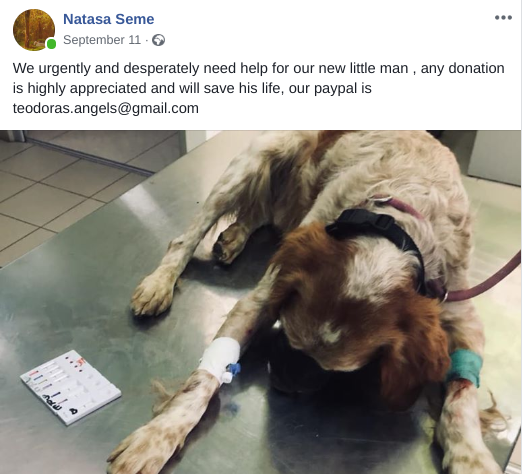Click the blue IV catheter port
Viewport: 525px width, 474px height.
[233, 371]
